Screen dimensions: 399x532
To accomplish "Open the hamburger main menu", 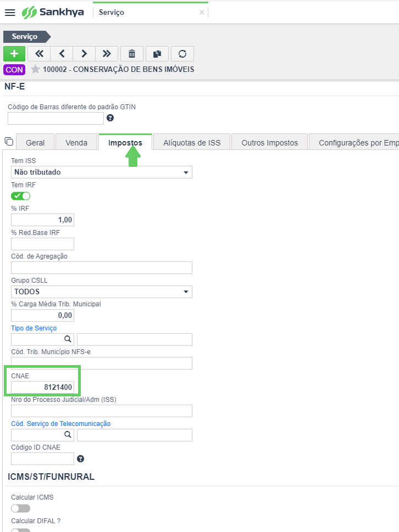I will tap(10, 13).
